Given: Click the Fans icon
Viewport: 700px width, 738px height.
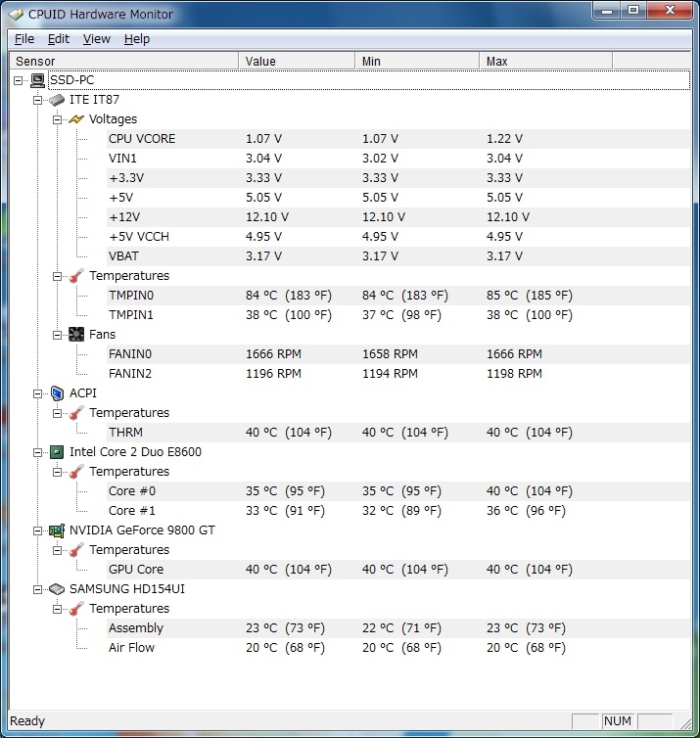Looking at the screenshot, I should [76, 335].
